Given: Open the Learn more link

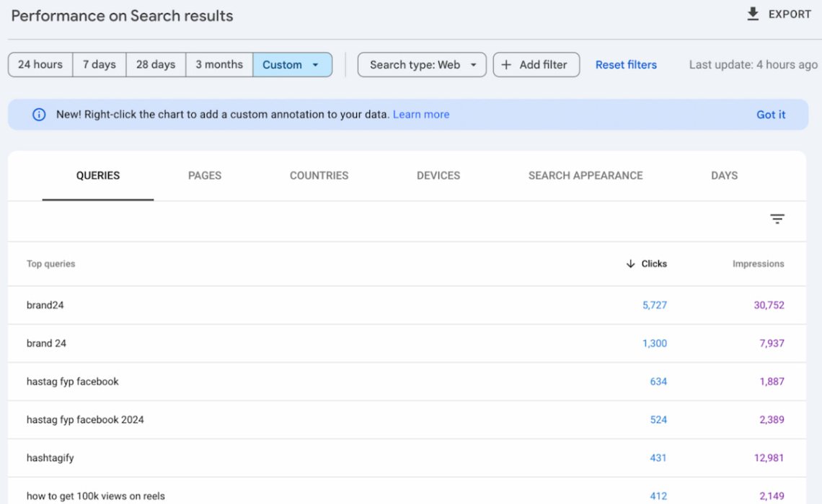Looking at the screenshot, I should [421, 115].
